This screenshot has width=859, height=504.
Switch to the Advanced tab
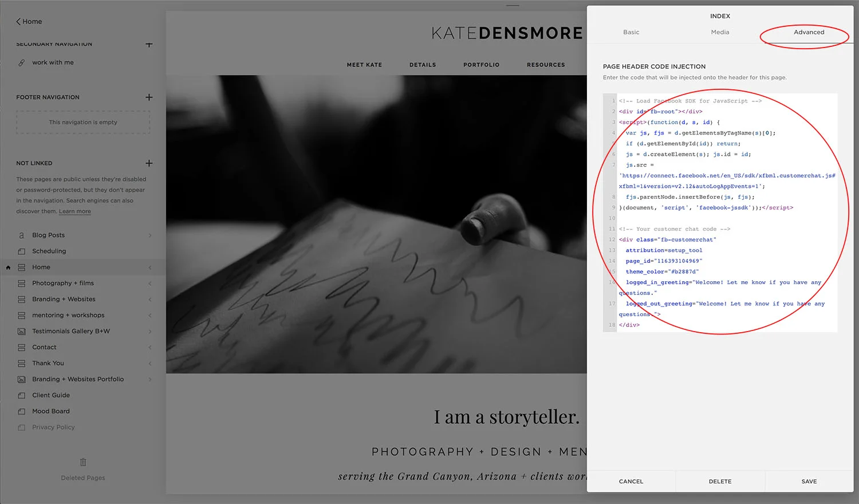(x=809, y=33)
